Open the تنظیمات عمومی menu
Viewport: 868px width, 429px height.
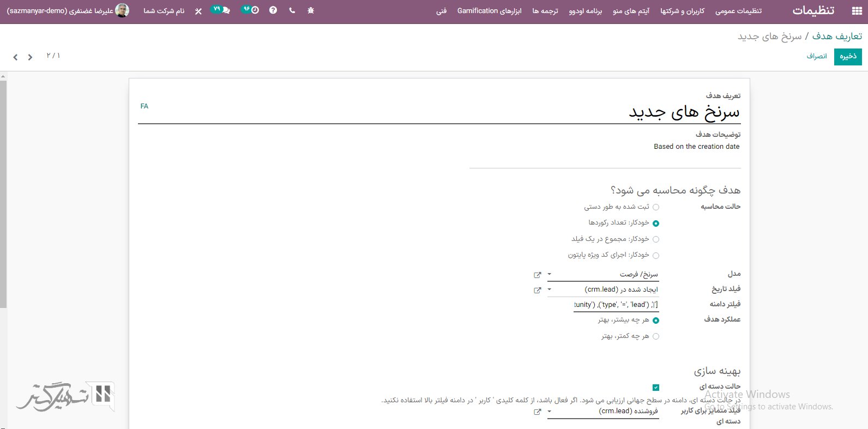coord(738,11)
